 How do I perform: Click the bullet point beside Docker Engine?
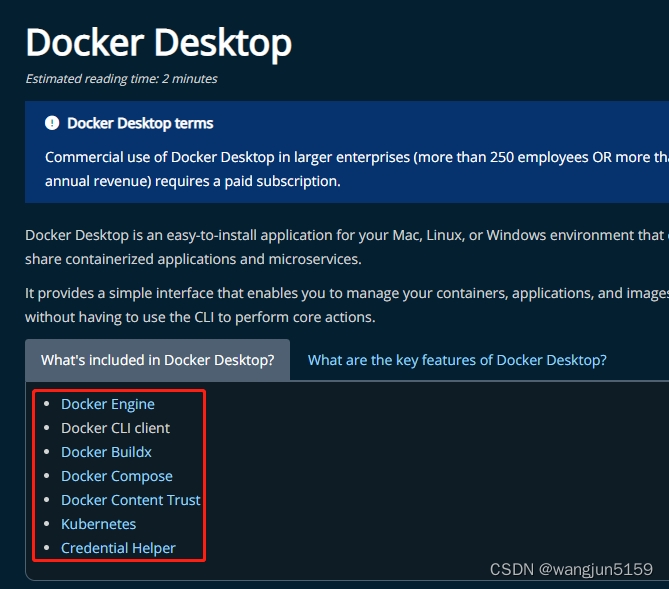(x=46, y=404)
